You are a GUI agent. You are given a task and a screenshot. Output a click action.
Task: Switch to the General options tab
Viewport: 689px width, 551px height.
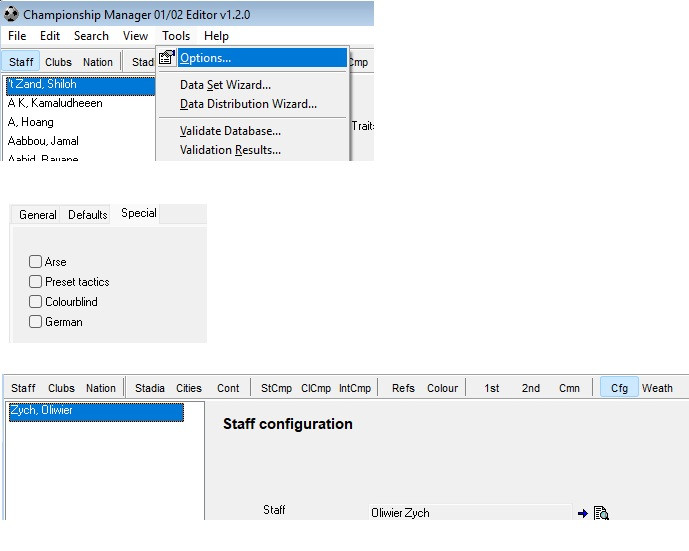point(37,215)
